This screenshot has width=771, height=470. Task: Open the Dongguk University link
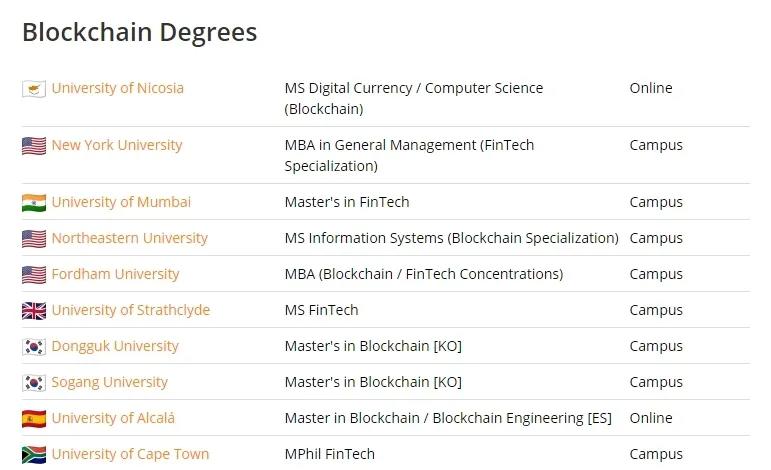(x=115, y=346)
